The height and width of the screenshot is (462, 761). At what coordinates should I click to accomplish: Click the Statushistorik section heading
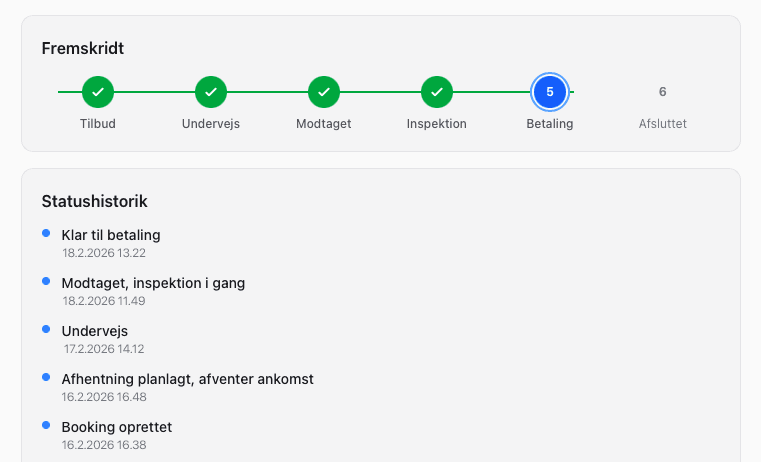[94, 201]
